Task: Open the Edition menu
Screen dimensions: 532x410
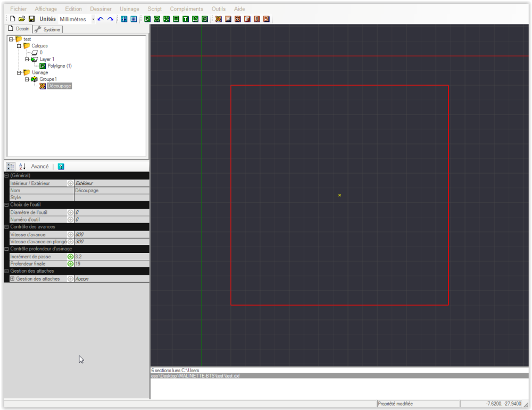Action: pos(73,9)
